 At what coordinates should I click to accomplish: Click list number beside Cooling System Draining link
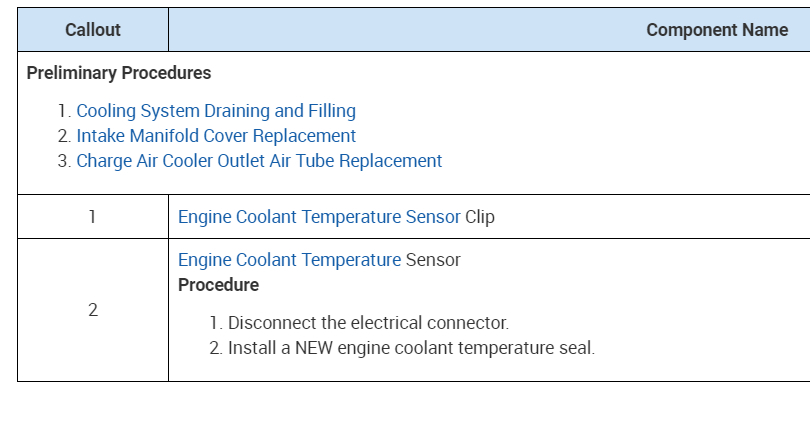tap(64, 111)
